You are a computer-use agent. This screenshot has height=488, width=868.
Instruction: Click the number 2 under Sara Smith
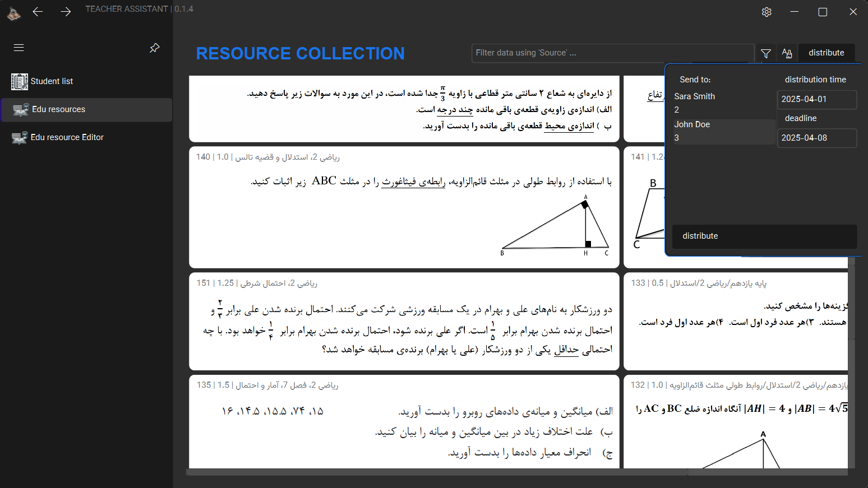tap(677, 110)
